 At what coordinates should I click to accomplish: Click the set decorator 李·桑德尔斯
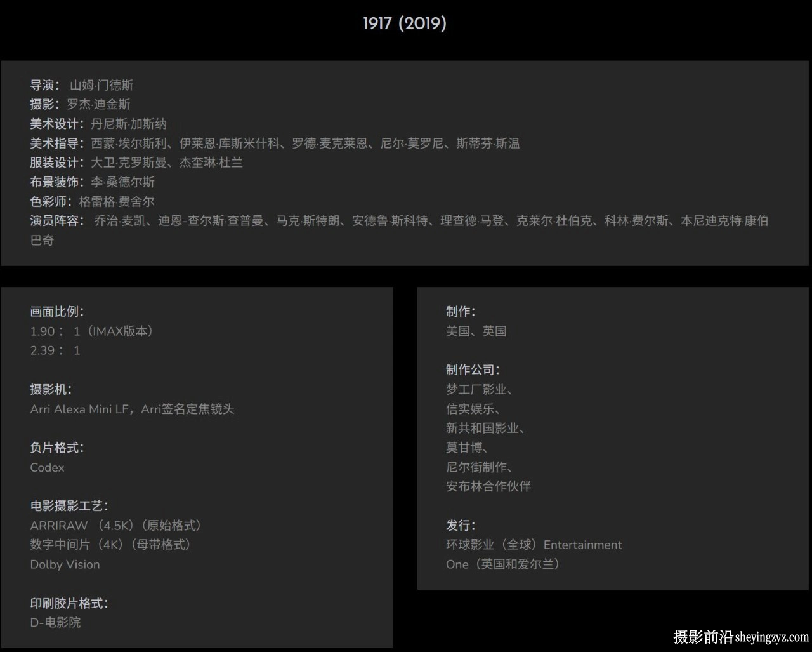pos(122,182)
